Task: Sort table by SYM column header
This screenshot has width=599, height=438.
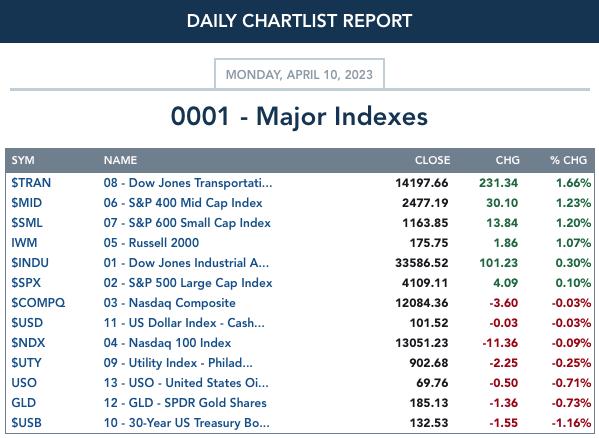Action: point(23,160)
